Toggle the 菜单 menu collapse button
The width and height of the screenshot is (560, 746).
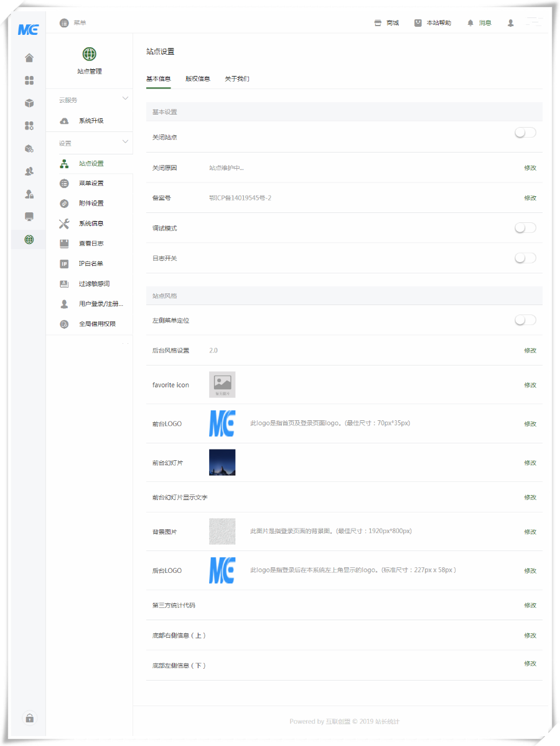point(64,23)
